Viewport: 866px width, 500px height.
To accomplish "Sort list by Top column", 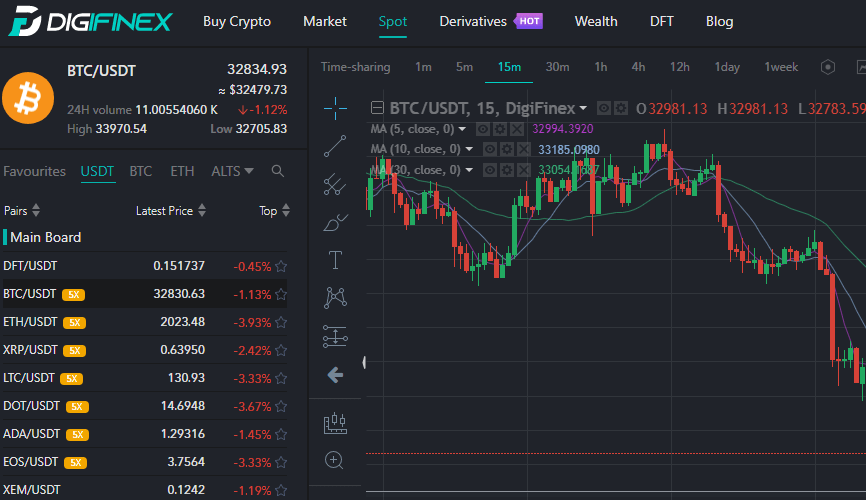I will pos(274,210).
